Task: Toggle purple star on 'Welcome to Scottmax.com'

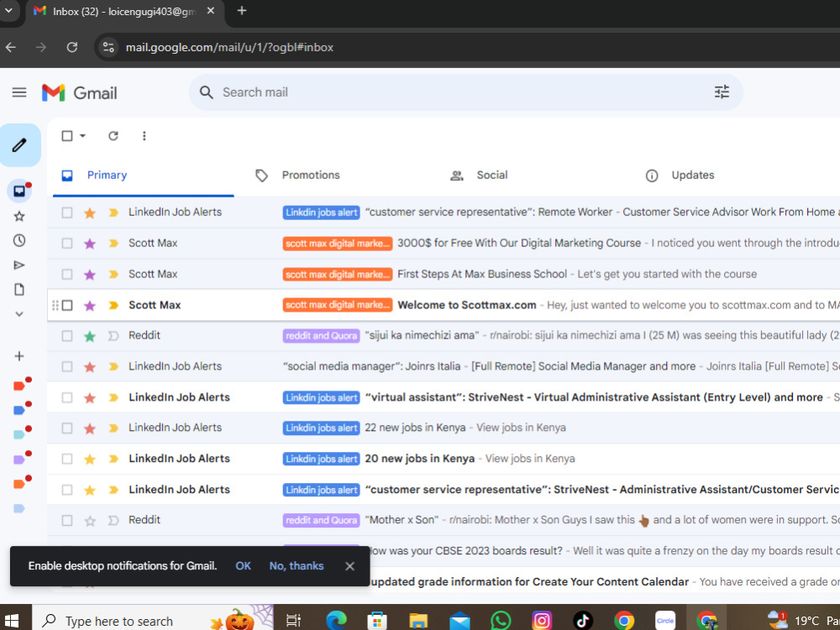Action: tap(90, 306)
